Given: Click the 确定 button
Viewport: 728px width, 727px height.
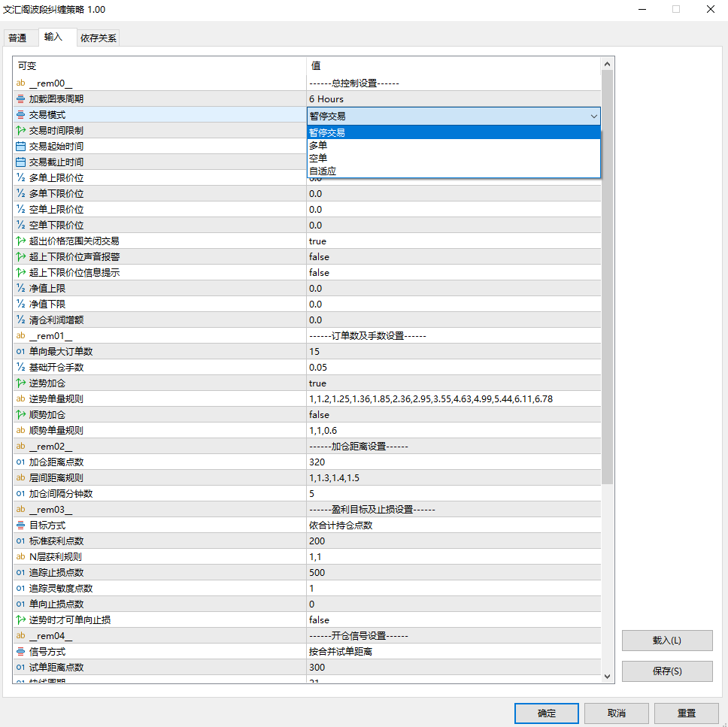Looking at the screenshot, I should coord(547,713).
